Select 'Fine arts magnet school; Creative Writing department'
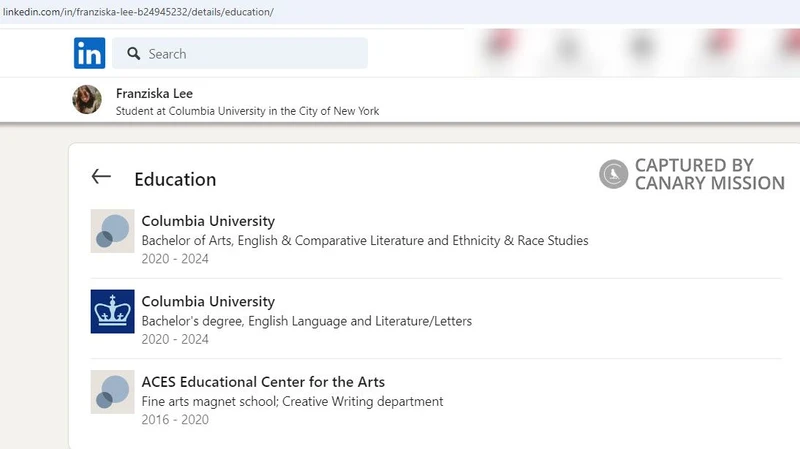 point(292,402)
